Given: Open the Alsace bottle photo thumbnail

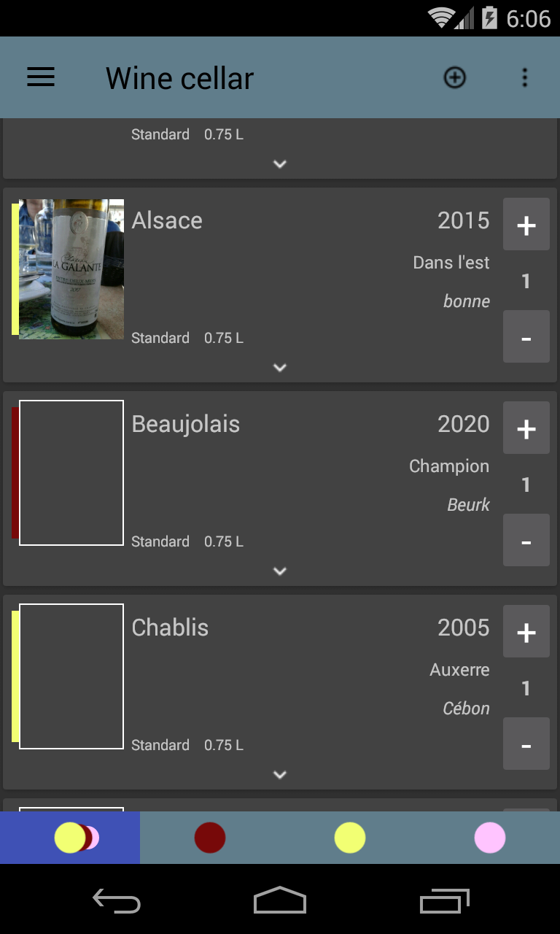Looking at the screenshot, I should click(71, 269).
